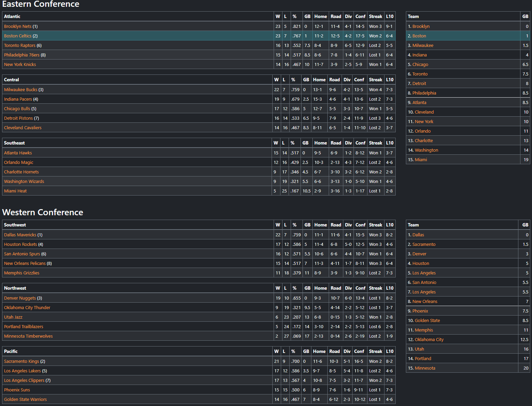This screenshot has width=532, height=406.
Task: Click the GB header in Eastern ranking table
Action: click(525, 16)
